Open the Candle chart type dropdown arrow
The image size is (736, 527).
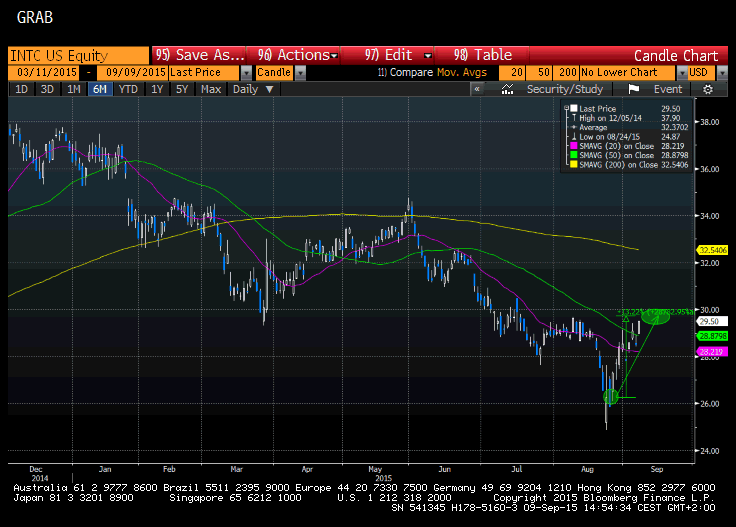tap(300, 73)
